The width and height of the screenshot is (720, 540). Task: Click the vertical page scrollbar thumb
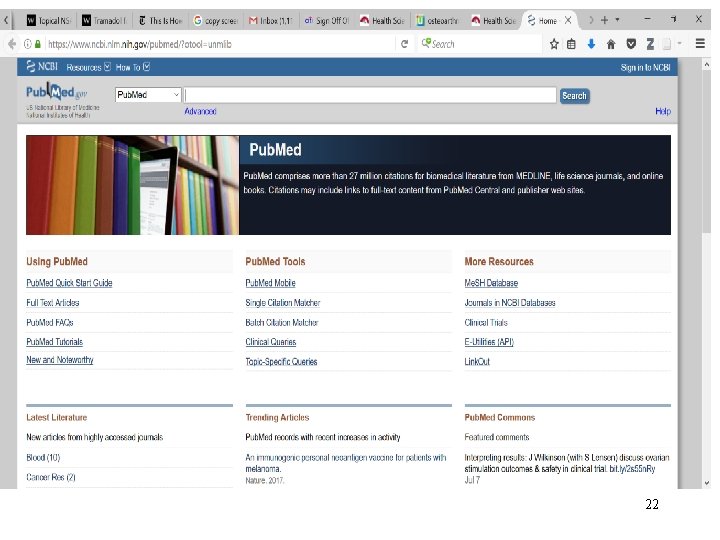[706, 152]
